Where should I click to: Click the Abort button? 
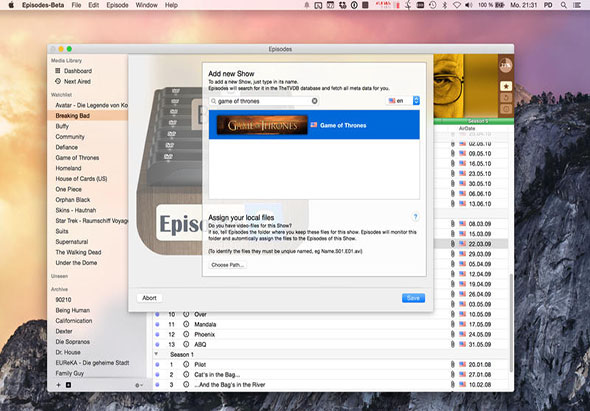149,298
